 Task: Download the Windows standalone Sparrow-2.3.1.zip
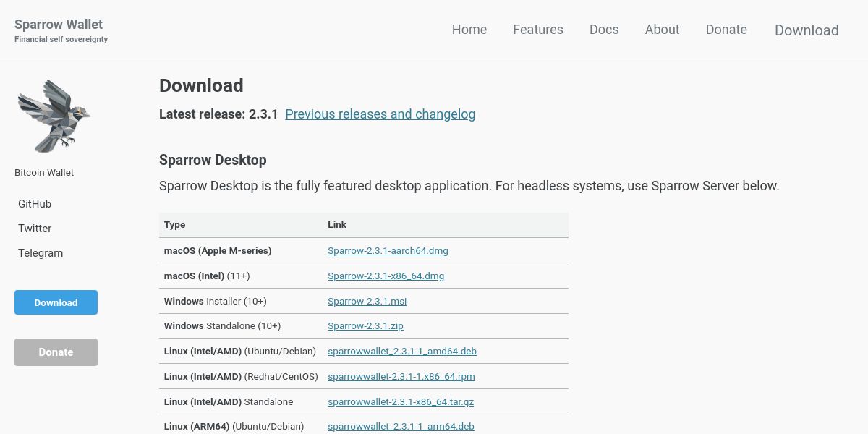point(365,326)
